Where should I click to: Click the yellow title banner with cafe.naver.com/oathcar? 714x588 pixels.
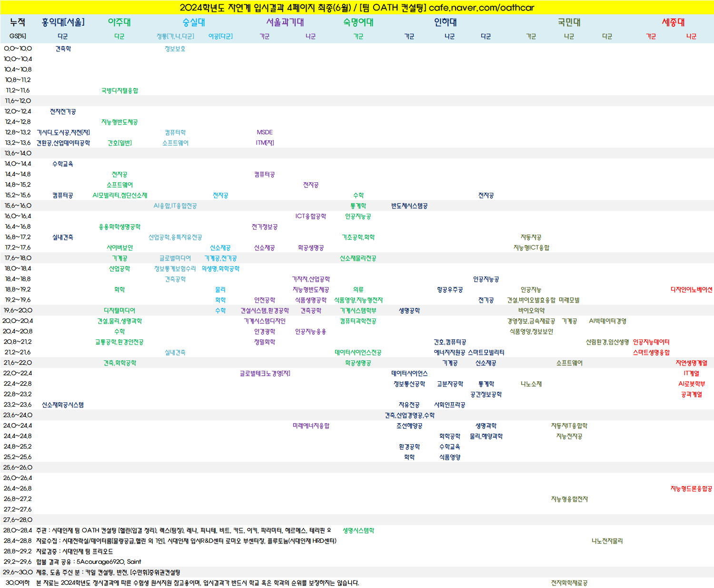[357, 8]
